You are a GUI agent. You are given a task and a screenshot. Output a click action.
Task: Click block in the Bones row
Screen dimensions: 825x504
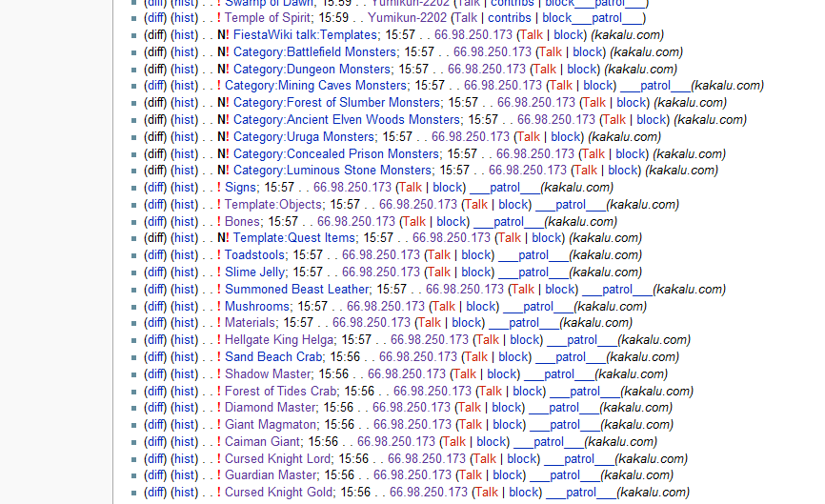tap(451, 222)
